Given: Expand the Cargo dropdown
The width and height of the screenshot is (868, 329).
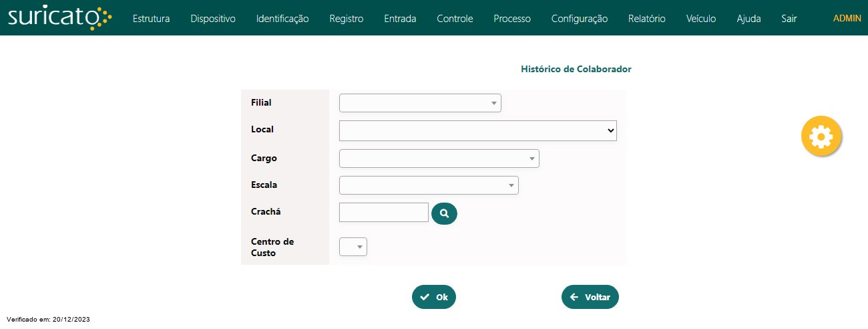Looking at the screenshot, I should click(x=439, y=158).
